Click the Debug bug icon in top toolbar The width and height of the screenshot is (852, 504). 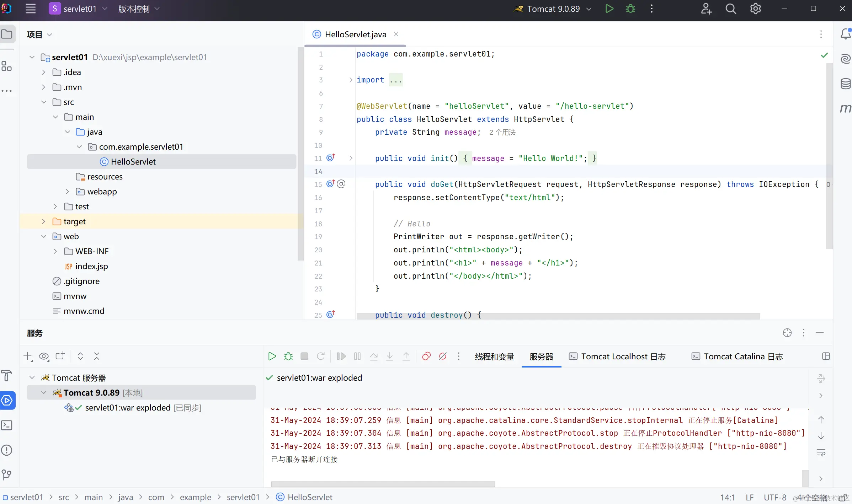(x=630, y=9)
